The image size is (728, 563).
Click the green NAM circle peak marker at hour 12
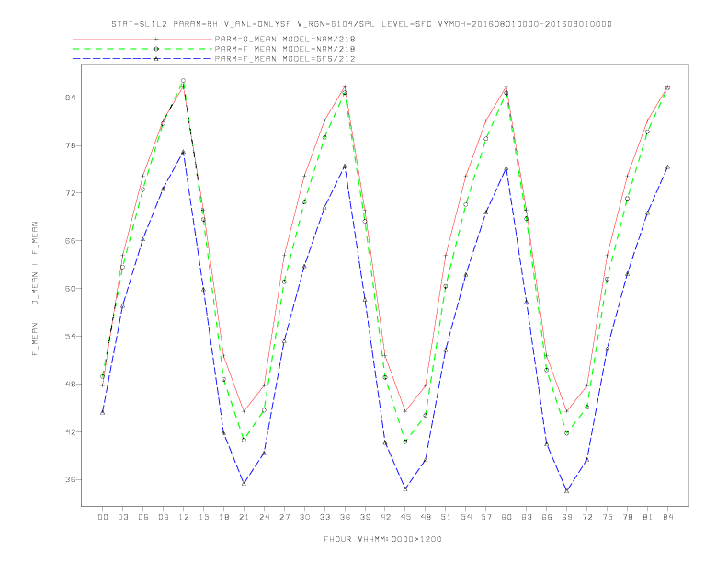pyautogui.click(x=184, y=81)
